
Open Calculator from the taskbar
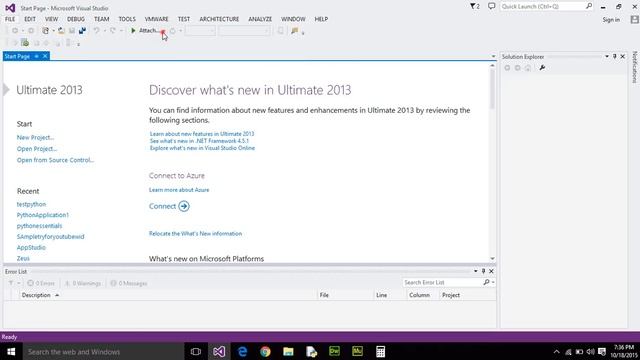[380, 351]
